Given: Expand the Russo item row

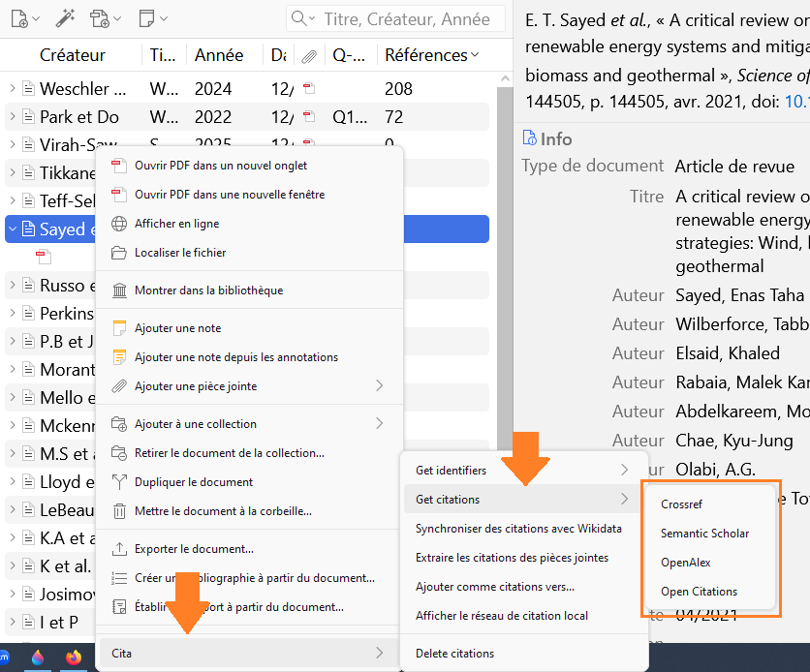Looking at the screenshot, I should (x=13, y=286).
